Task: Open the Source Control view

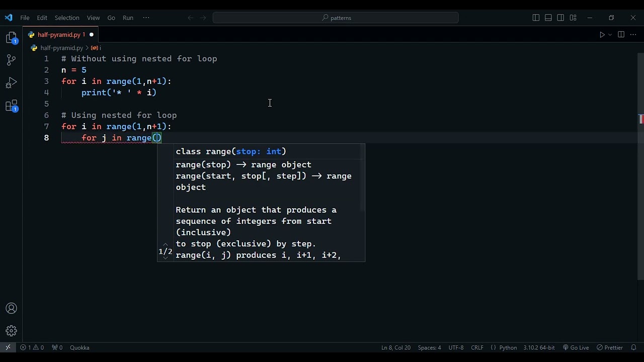Action: point(11,60)
